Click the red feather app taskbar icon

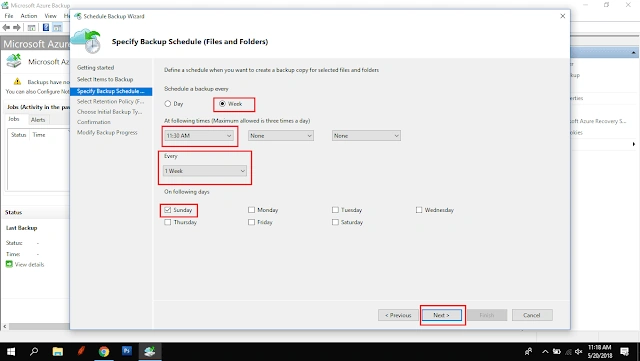point(81,351)
